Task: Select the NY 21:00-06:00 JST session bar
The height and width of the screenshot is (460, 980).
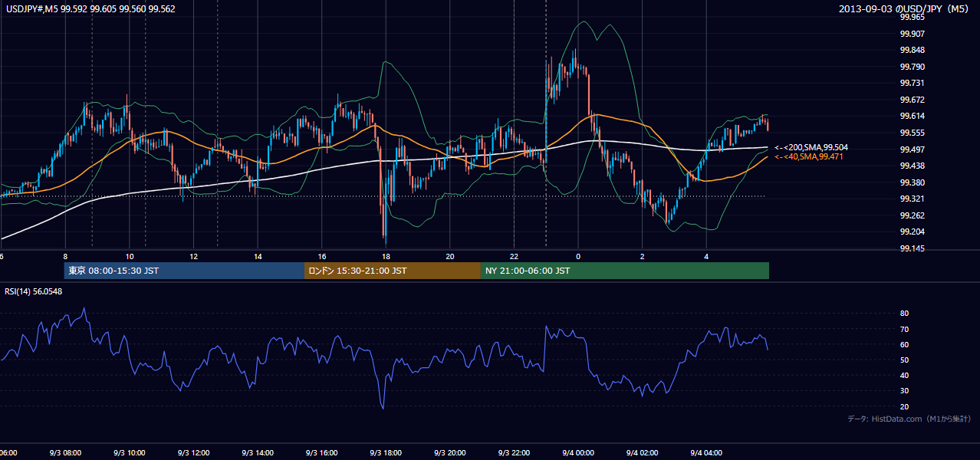Action: (625, 271)
